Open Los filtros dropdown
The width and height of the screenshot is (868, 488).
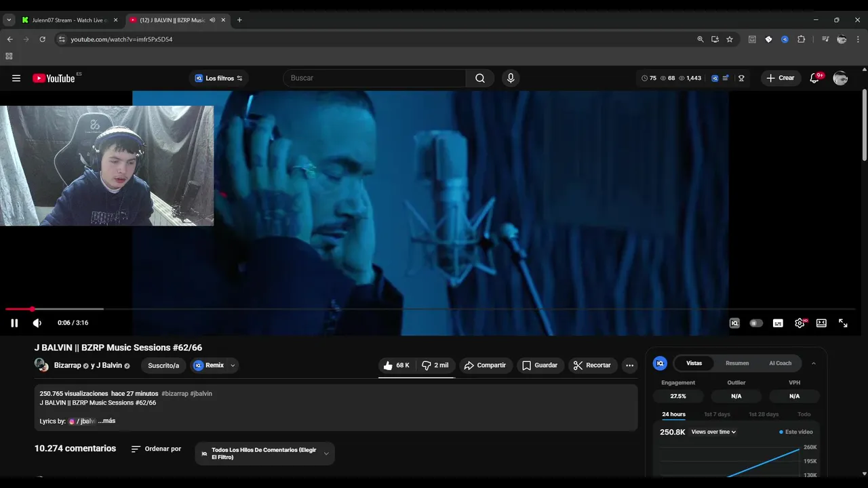tap(218, 78)
